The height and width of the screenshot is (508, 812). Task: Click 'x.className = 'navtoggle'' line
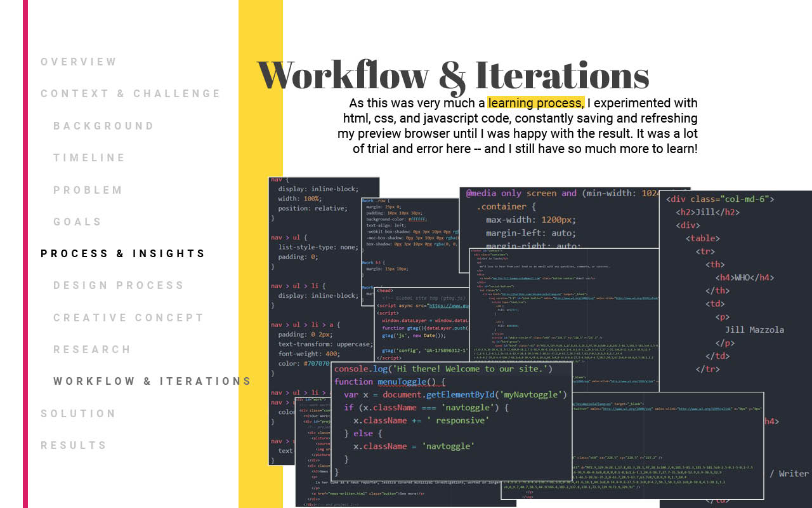tap(414, 446)
